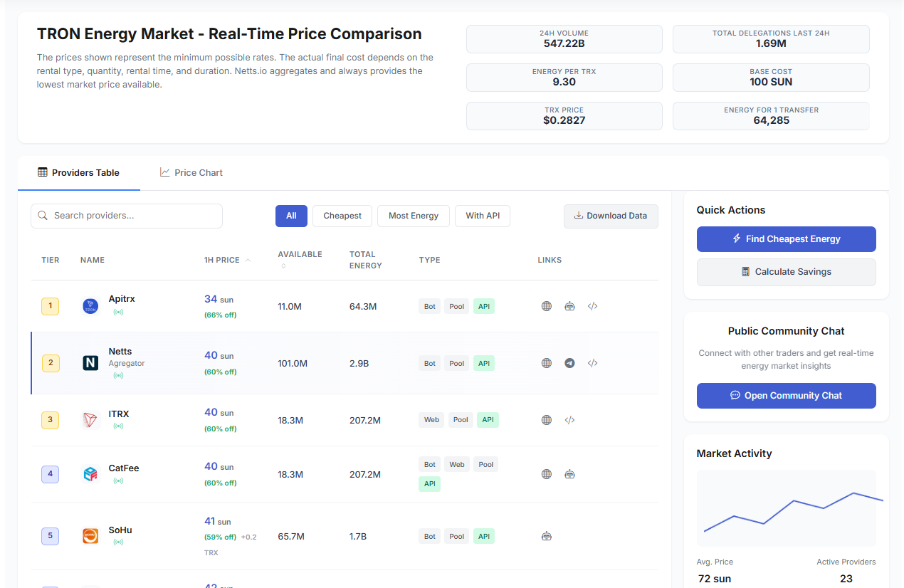Image resolution: width=904 pixels, height=588 pixels.
Task: Enable the With API filter
Action: click(483, 216)
